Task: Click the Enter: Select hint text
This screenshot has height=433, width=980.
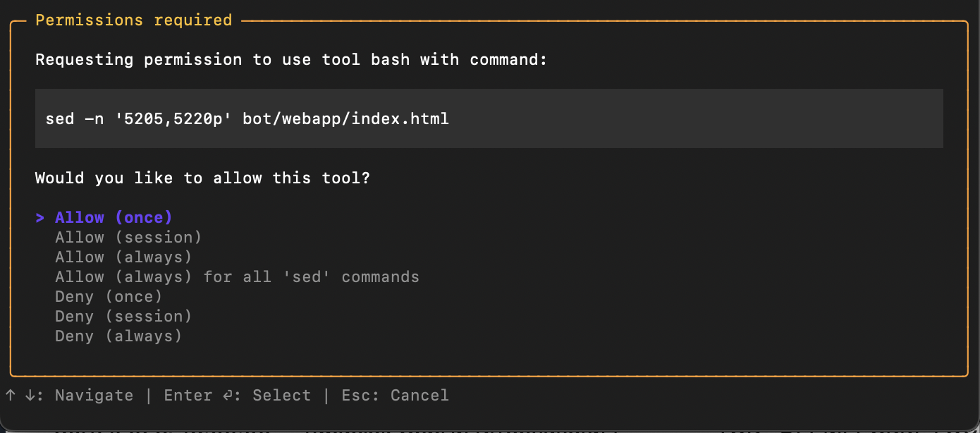Action: click(237, 396)
